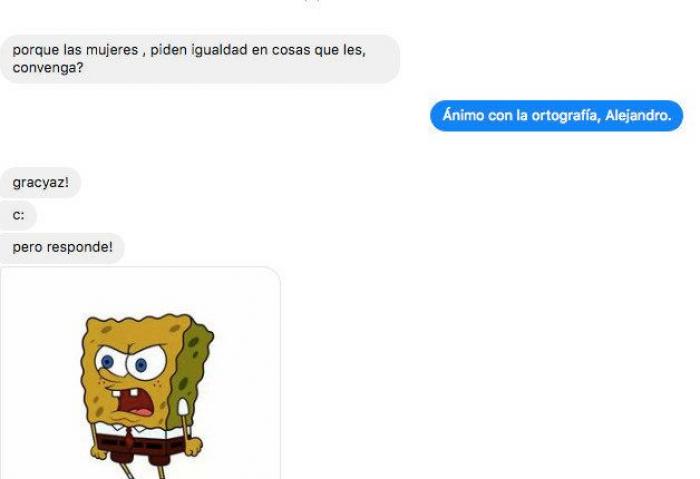Select the 'c:' message bubble
Screen dimensions: 700x479
(x=18, y=215)
